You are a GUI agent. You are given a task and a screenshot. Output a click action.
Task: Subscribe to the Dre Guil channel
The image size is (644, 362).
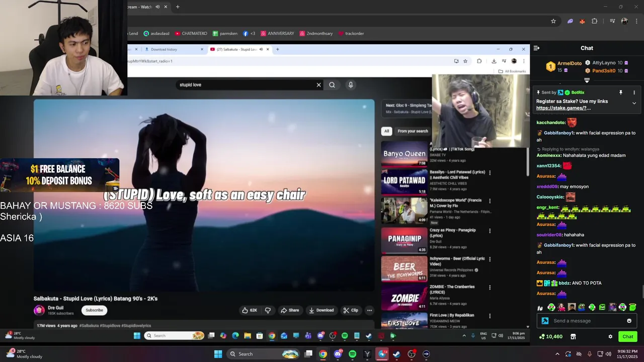click(x=94, y=310)
